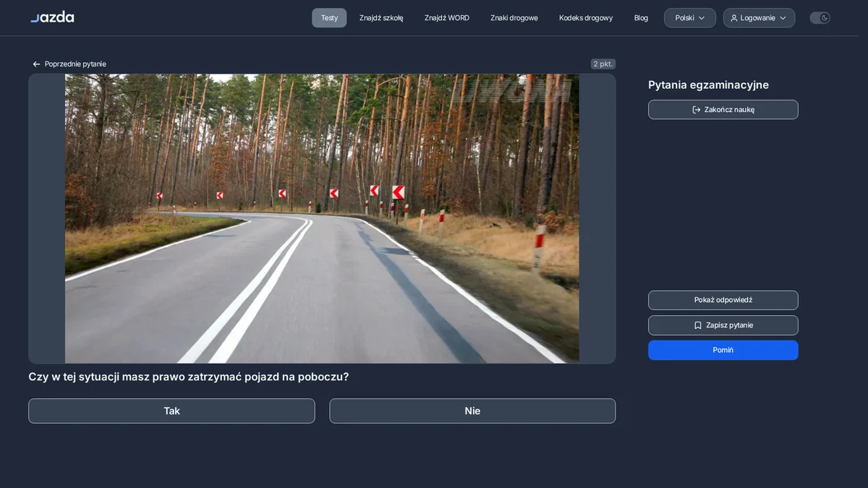Toggle dark mode switch

pyautogui.click(x=820, y=18)
